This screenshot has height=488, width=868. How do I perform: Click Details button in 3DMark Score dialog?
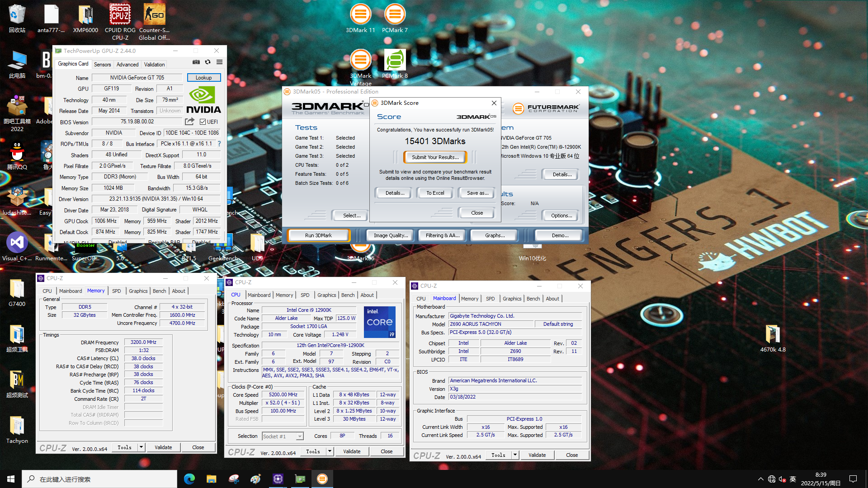[x=394, y=193]
